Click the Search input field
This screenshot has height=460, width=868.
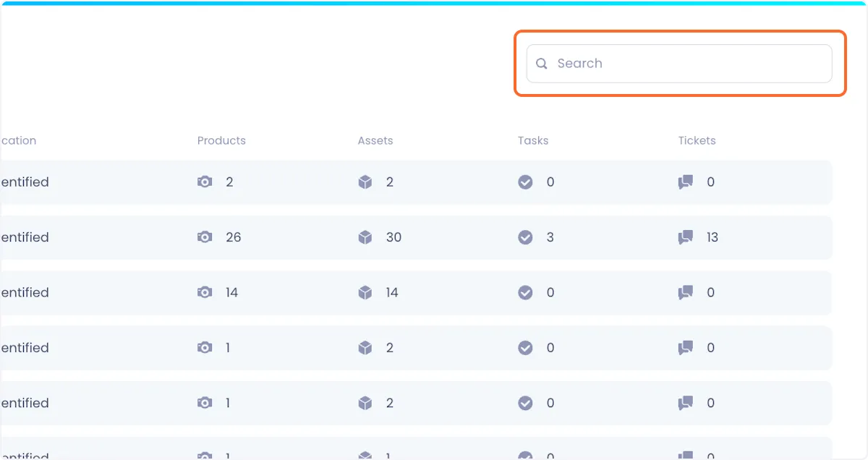point(679,64)
